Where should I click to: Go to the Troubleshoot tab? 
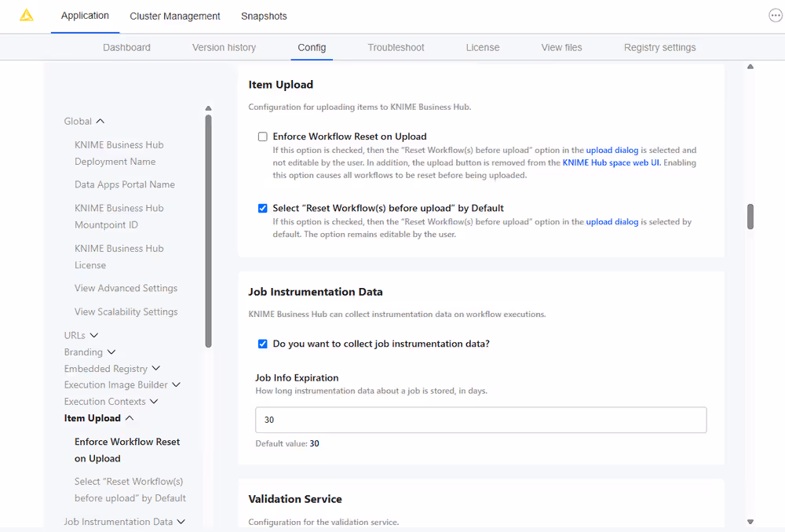(396, 47)
